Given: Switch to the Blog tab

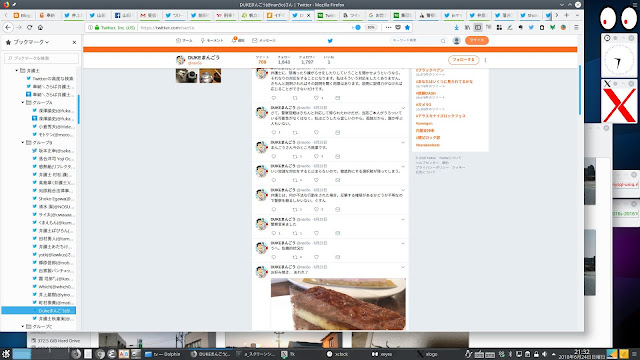Looking at the screenshot, I should (23, 15).
